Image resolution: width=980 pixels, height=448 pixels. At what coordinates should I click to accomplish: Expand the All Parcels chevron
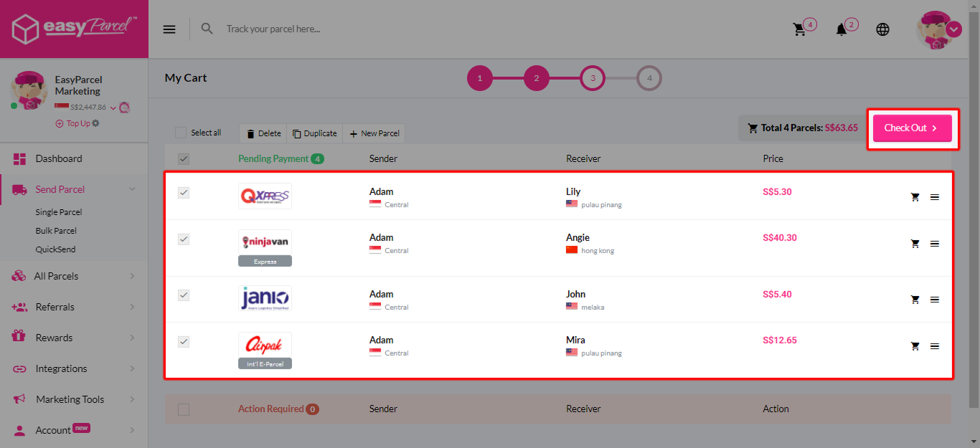coord(132,276)
